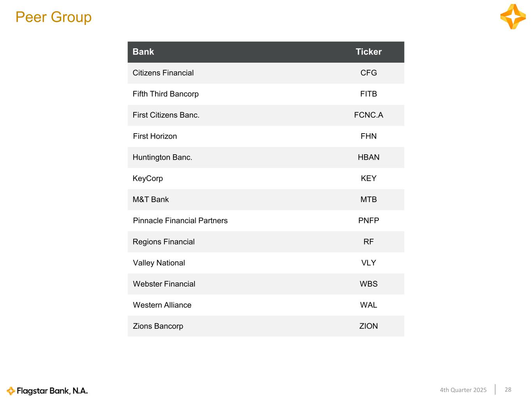Image resolution: width=532 pixels, height=398 pixels.
Task: Click the KEY ticker cell
Action: (x=368, y=178)
